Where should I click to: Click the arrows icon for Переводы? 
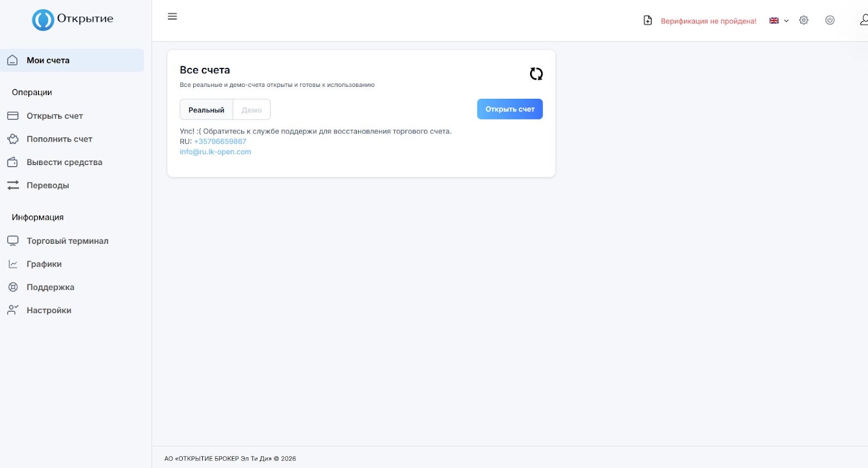(x=12, y=185)
